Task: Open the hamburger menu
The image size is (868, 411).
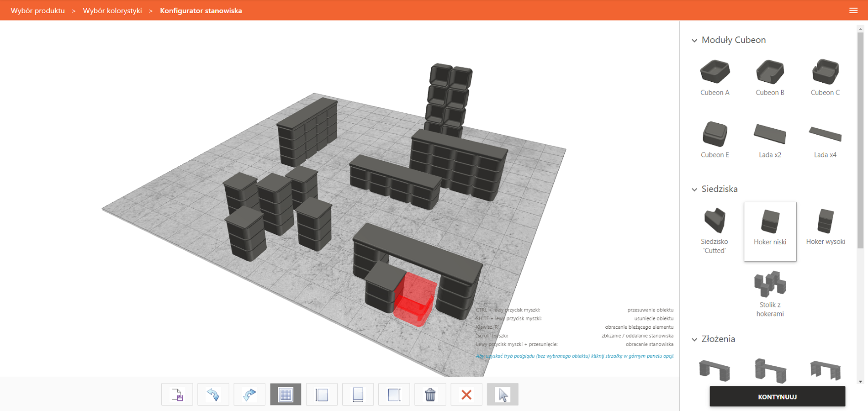Action: coord(853,11)
